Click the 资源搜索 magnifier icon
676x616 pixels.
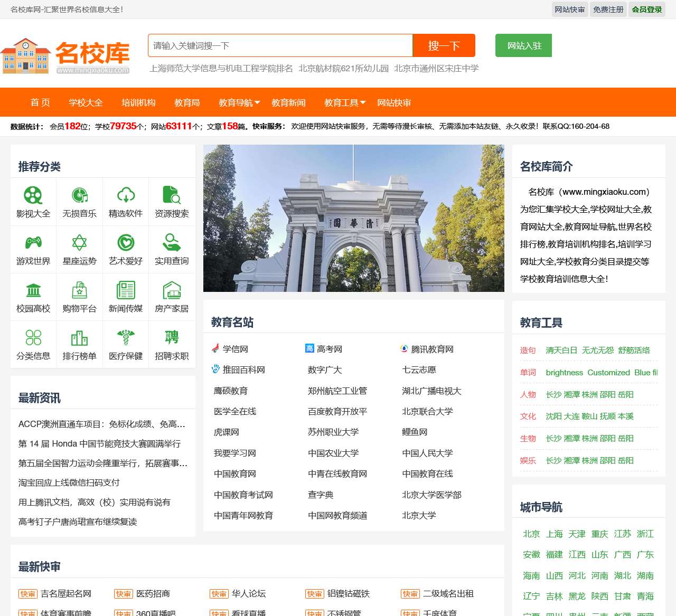172,195
